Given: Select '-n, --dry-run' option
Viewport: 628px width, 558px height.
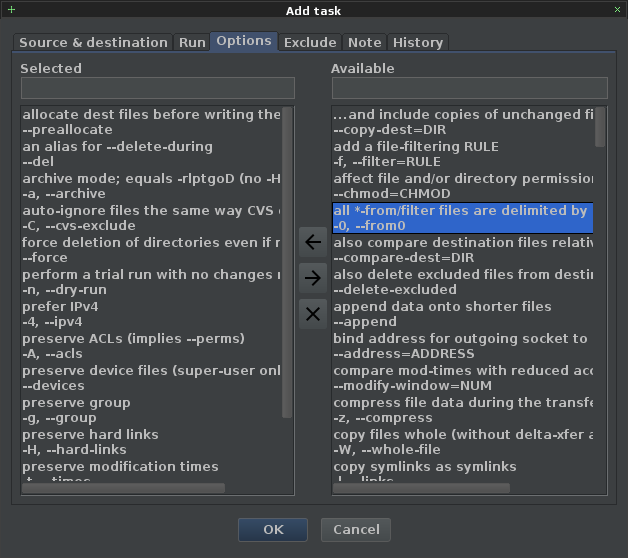Looking at the screenshot, I should [151, 282].
